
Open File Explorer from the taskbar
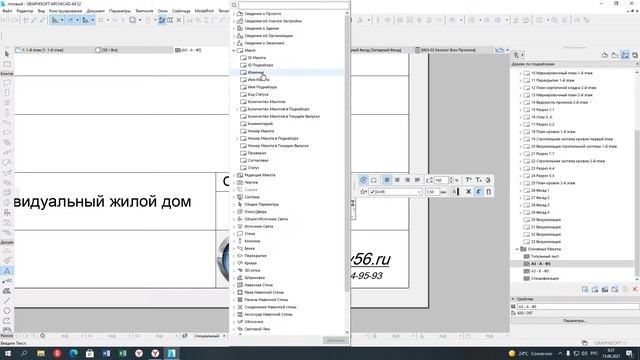(41, 353)
